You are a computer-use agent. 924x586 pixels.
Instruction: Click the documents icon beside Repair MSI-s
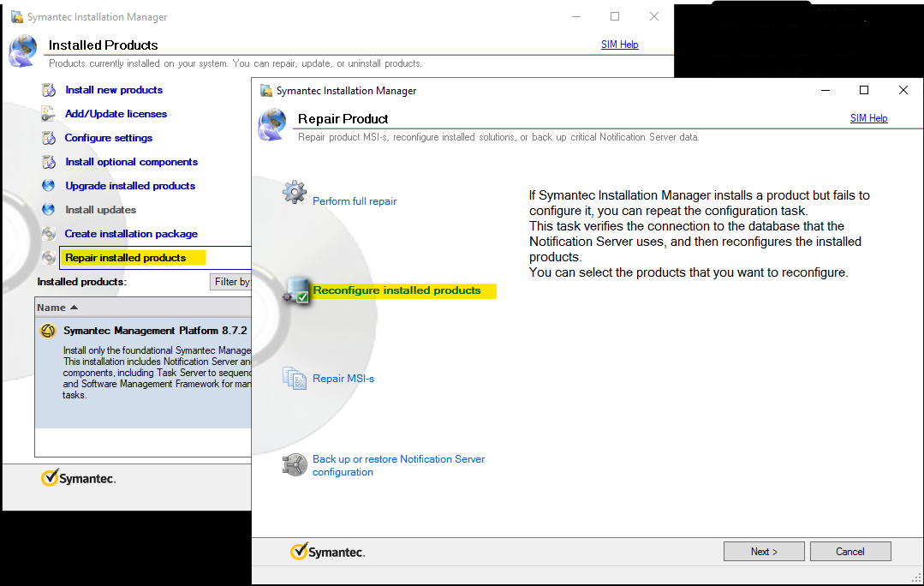point(294,378)
